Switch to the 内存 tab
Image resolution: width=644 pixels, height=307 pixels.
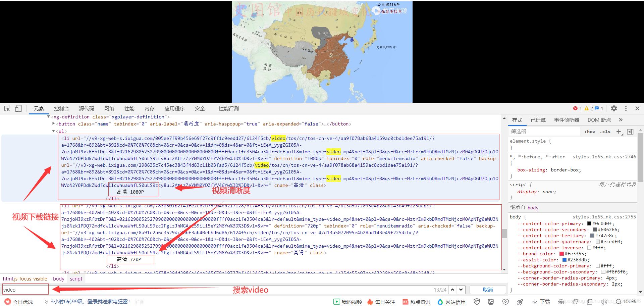149,108
